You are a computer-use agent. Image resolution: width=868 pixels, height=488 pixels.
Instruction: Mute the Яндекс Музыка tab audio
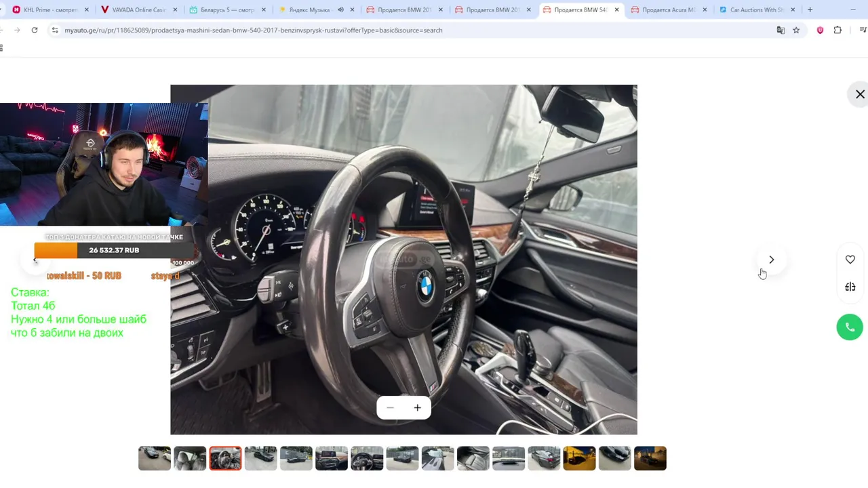tap(340, 9)
